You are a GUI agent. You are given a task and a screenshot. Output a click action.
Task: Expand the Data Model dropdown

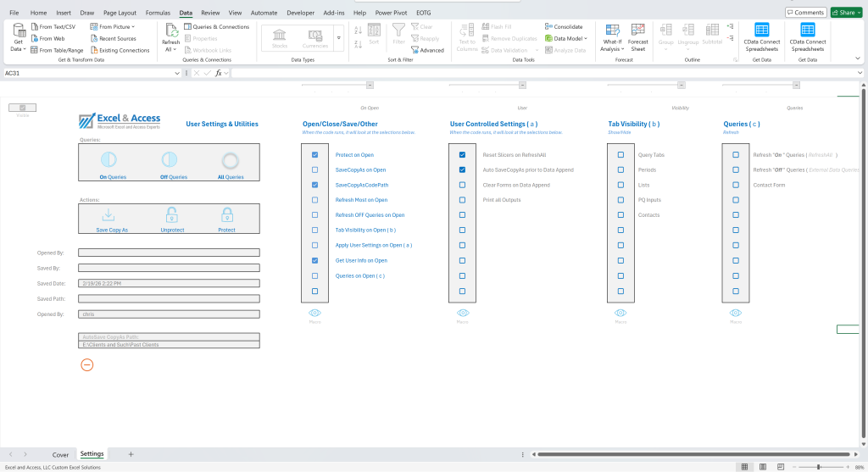[x=586, y=39]
